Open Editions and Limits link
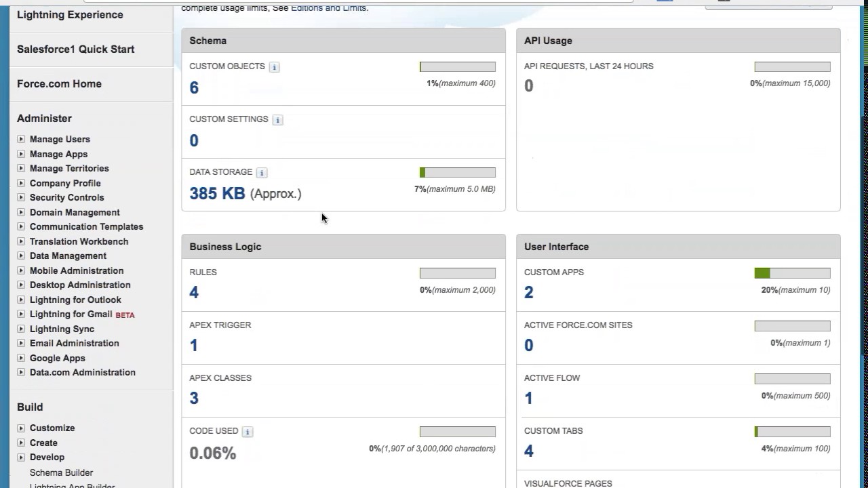The height and width of the screenshot is (488, 868). [x=328, y=8]
